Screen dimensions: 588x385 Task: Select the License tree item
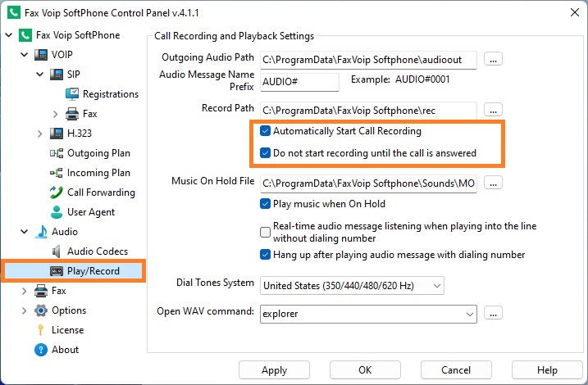point(68,330)
